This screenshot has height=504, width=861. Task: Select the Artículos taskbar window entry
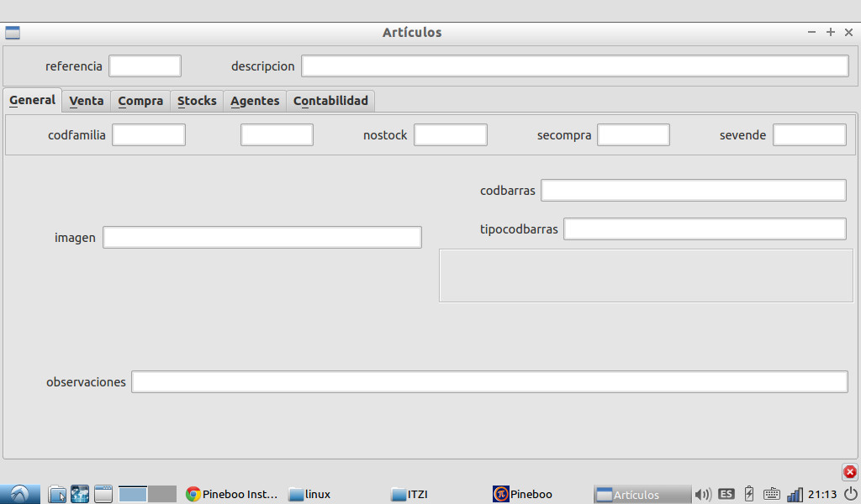click(x=642, y=494)
